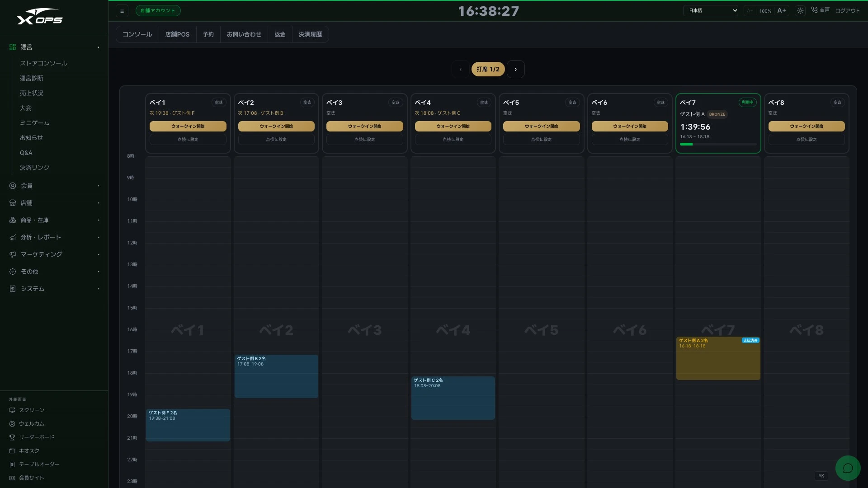Switch to the 予約 tab
Viewport: 868px width, 488px height.
(x=208, y=34)
